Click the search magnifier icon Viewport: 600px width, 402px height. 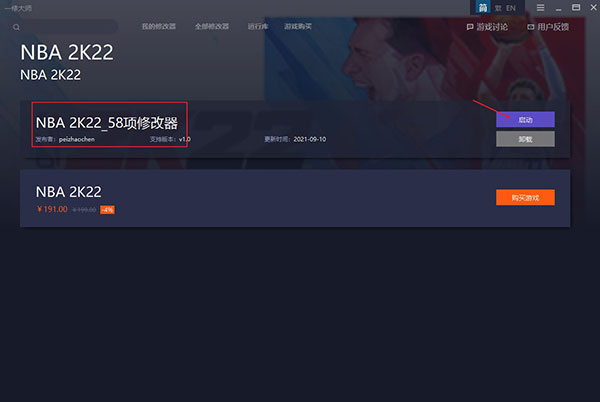click(16, 27)
